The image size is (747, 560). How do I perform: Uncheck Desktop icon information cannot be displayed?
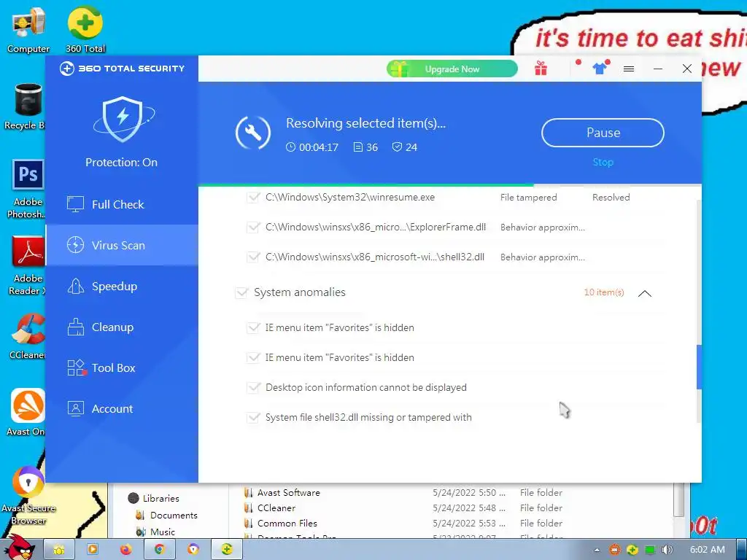point(253,388)
